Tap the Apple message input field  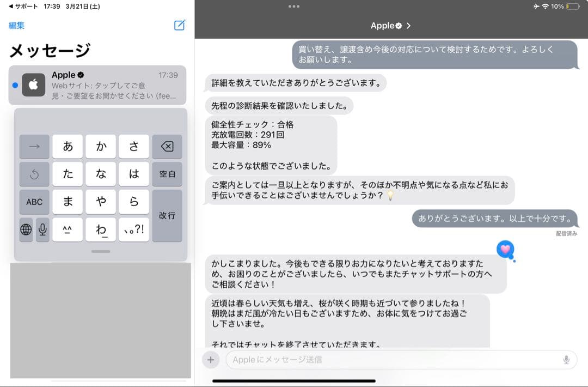coord(381,359)
